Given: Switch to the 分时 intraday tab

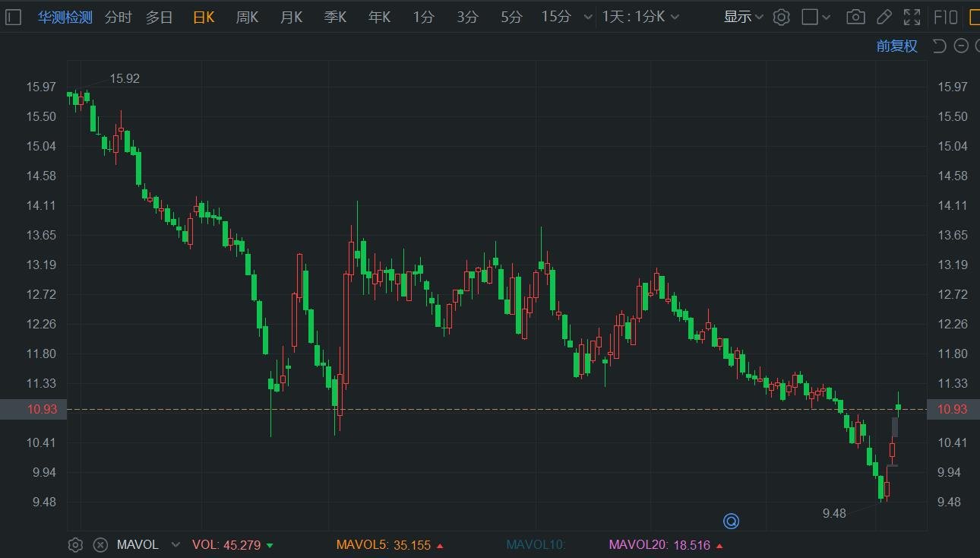Looking at the screenshot, I should tap(118, 17).
